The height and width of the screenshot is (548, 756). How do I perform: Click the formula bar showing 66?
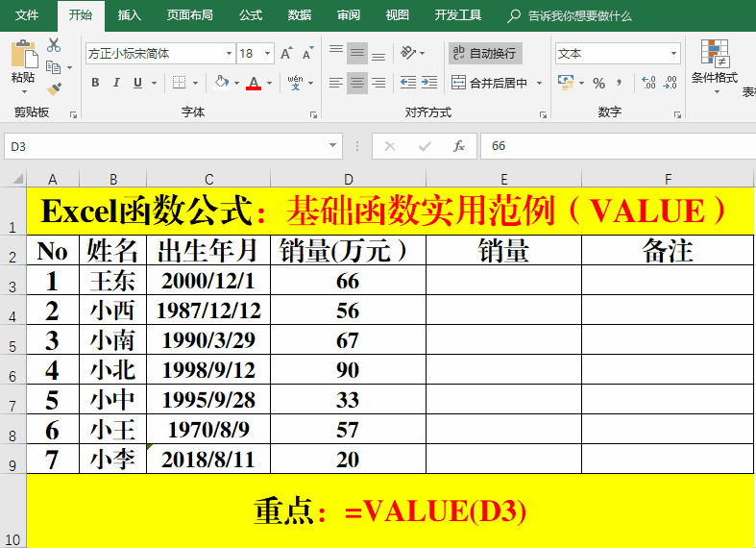[x=618, y=146]
